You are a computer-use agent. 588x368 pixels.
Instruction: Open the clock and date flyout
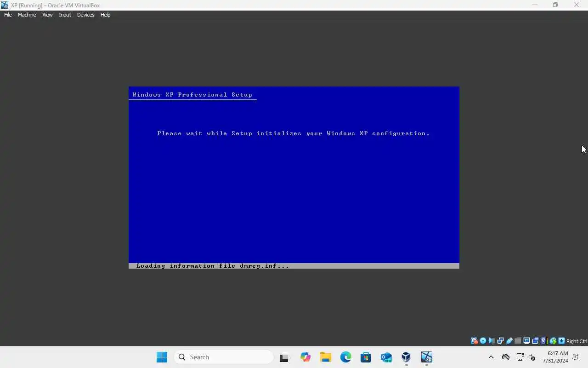[x=555, y=357]
